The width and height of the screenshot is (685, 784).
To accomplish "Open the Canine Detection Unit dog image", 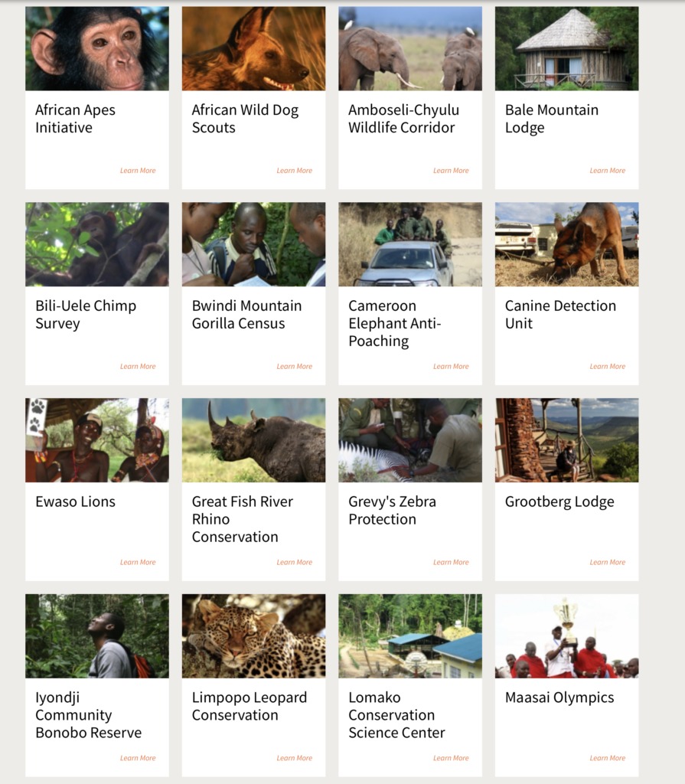I will [566, 244].
